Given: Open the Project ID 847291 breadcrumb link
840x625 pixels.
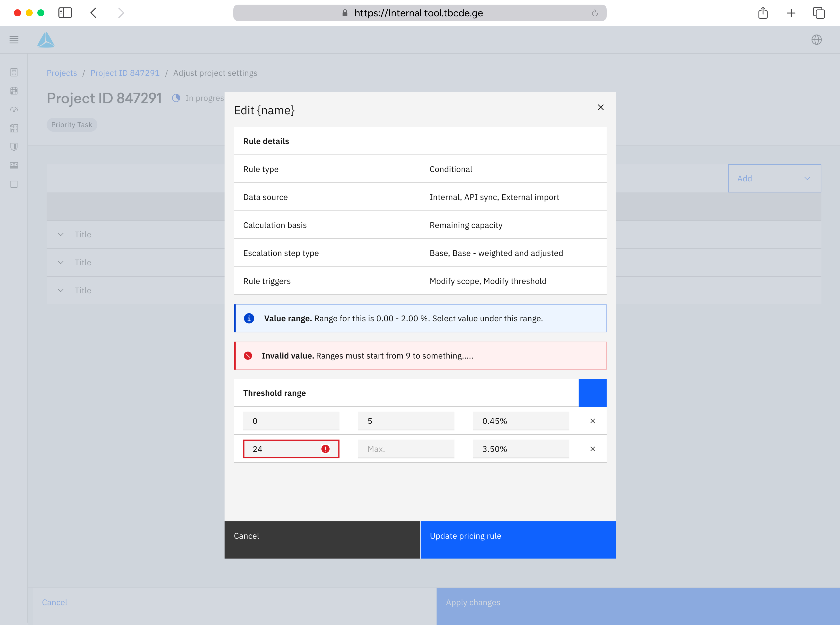Looking at the screenshot, I should pos(125,73).
